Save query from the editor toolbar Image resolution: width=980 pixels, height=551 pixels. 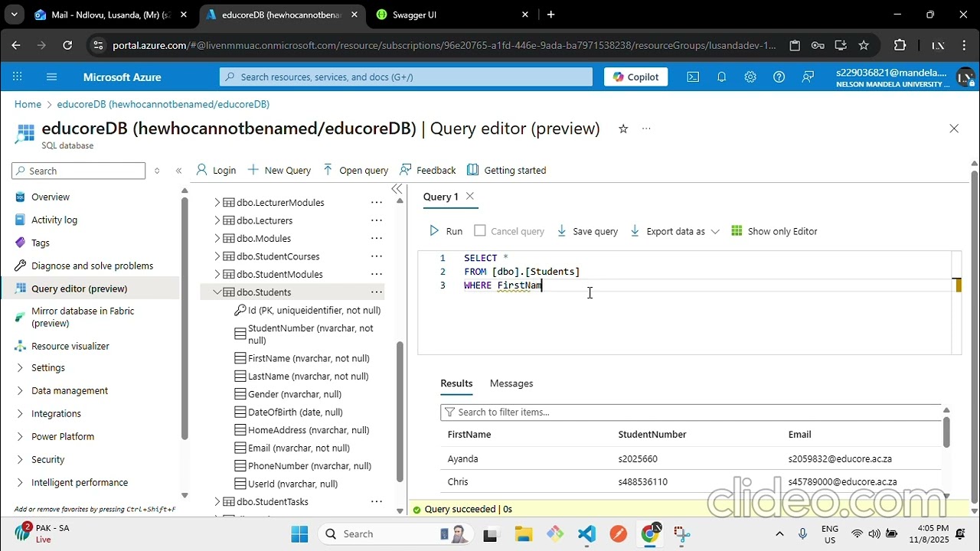click(x=587, y=231)
